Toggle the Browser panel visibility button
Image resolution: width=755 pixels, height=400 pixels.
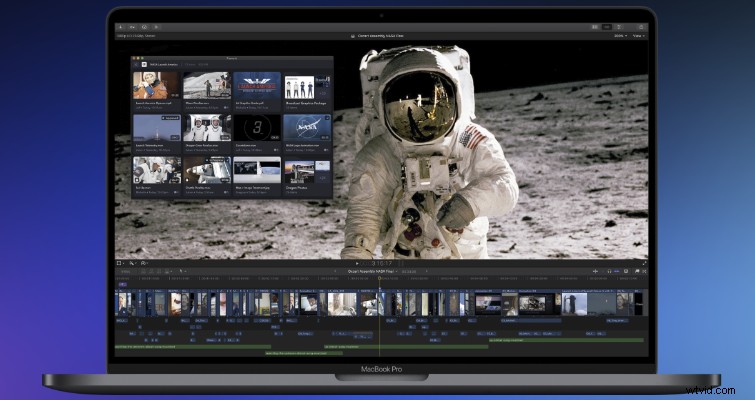595,27
